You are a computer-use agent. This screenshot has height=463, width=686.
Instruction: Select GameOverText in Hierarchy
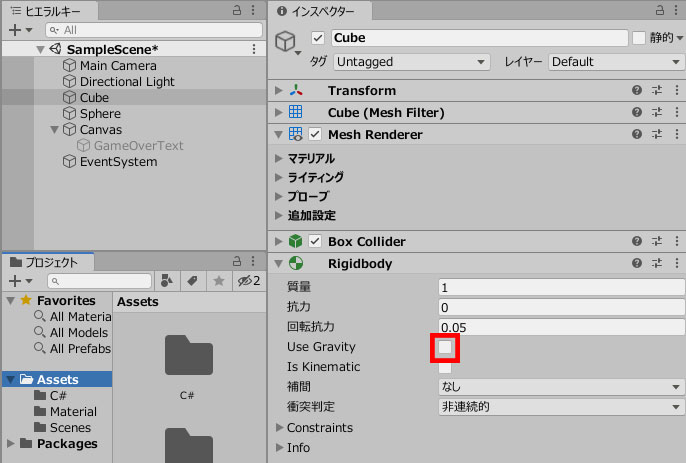tap(139, 146)
